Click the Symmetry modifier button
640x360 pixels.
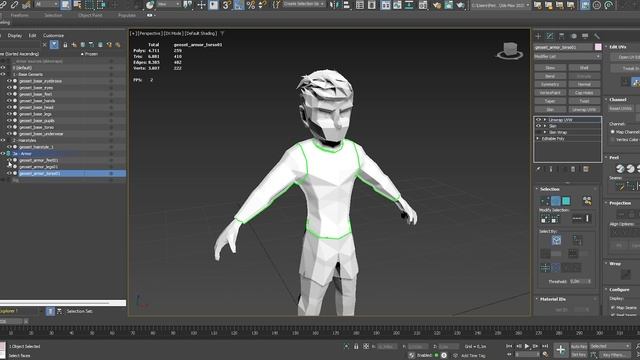click(x=550, y=84)
